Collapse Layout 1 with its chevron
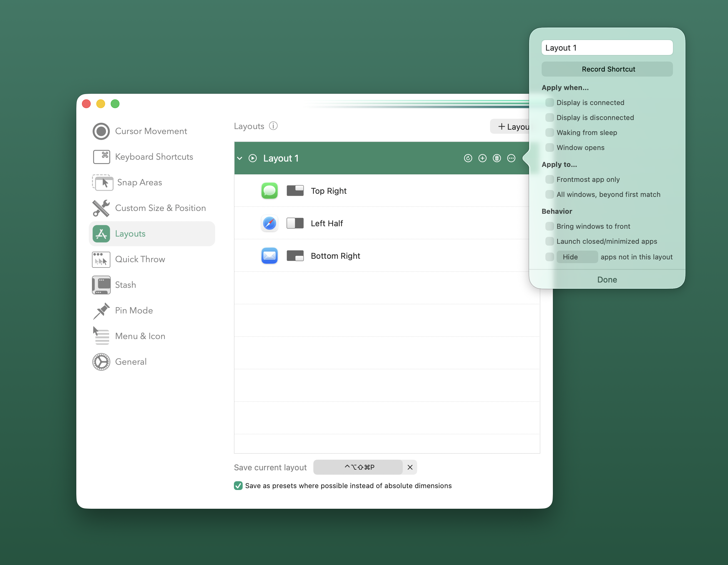The height and width of the screenshot is (565, 728). point(240,158)
